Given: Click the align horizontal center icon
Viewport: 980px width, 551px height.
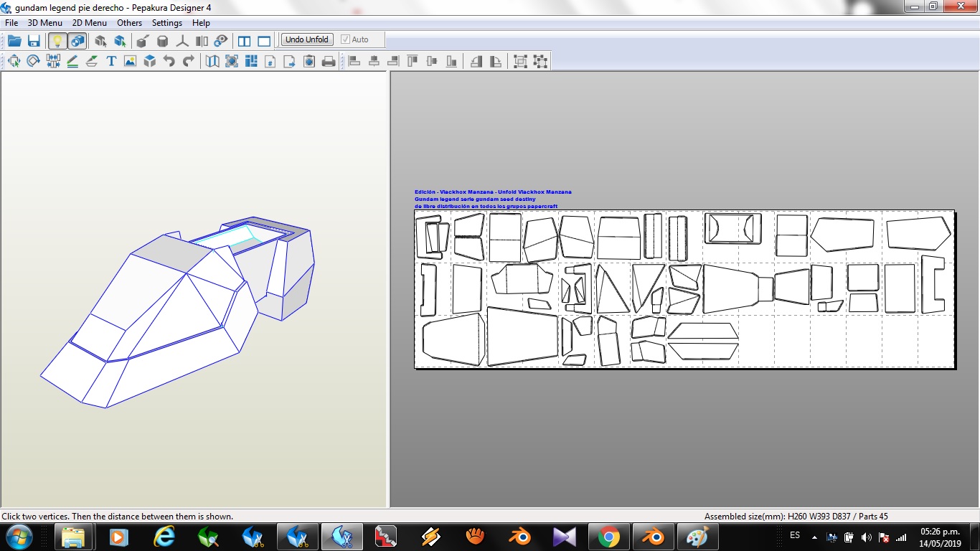Looking at the screenshot, I should click(374, 61).
